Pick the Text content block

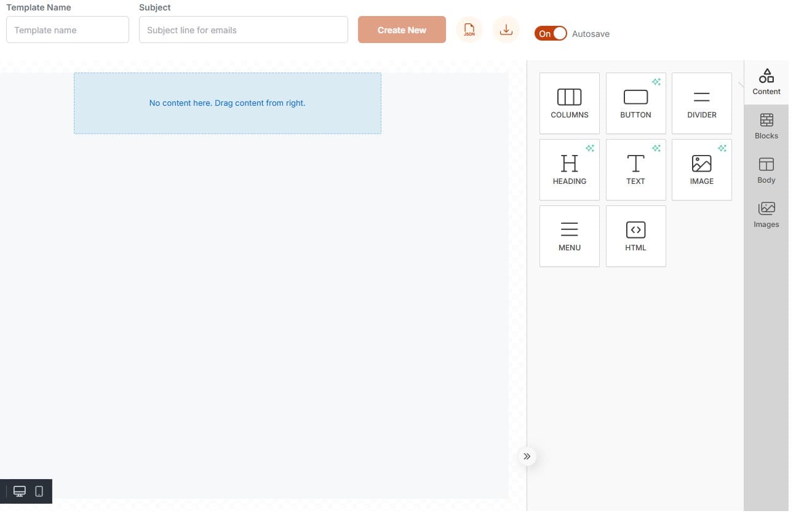635,170
